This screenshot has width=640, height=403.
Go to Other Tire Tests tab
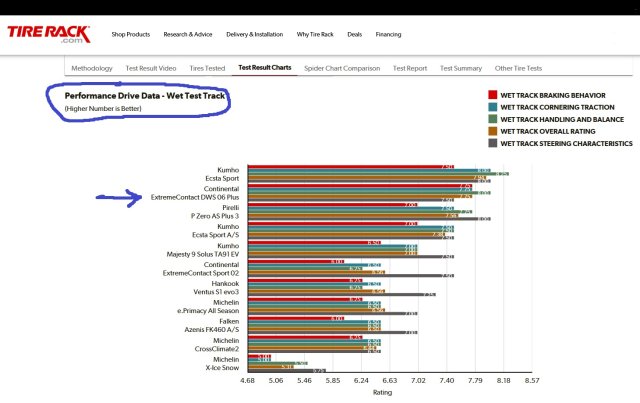(x=519, y=68)
